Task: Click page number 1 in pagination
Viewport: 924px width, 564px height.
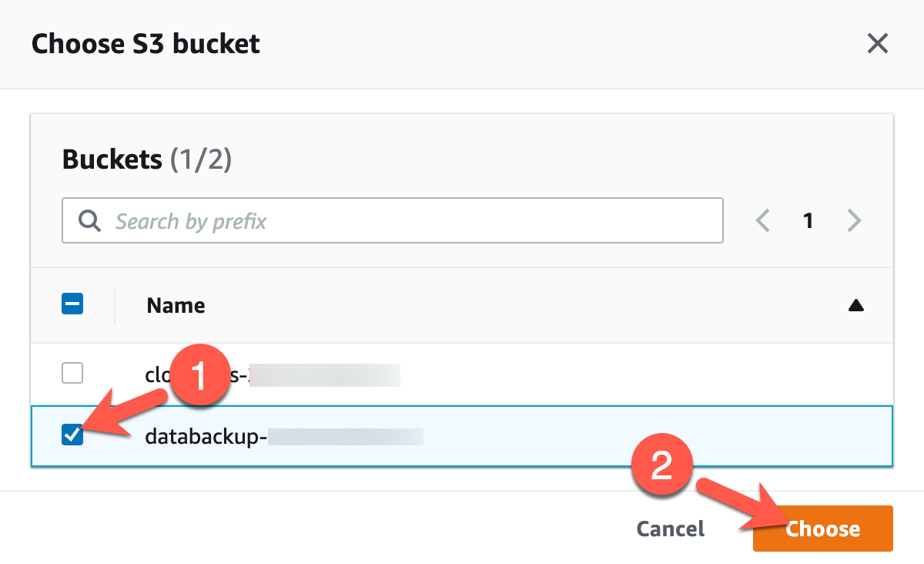Action: click(x=808, y=221)
